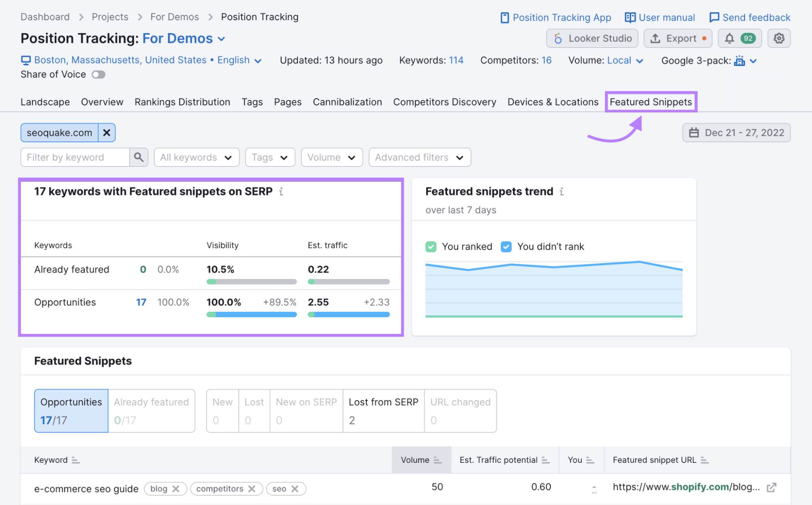The width and height of the screenshot is (812, 505).
Task: Expand the All keywords dropdown
Action: click(x=196, y=158)
